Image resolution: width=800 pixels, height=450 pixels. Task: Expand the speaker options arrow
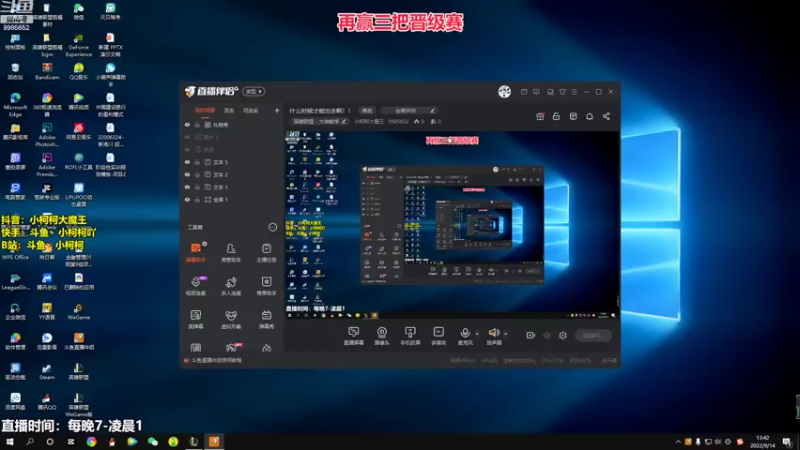(506, 334)
